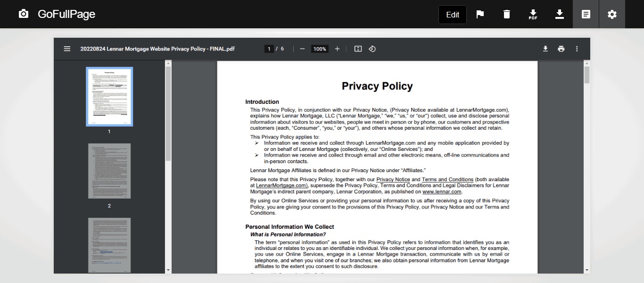Delete screenshot using trash icon

[x=506, y=14]
